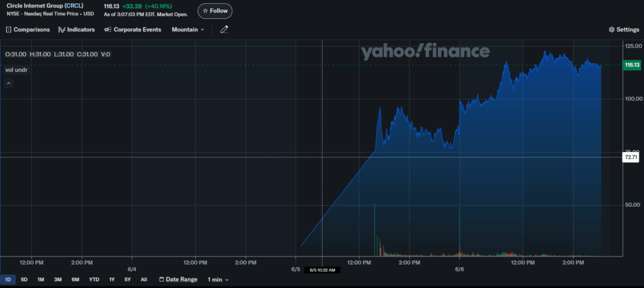
Task: Select the All range tab
Action: pyautogui.click(x=144, y=279)
